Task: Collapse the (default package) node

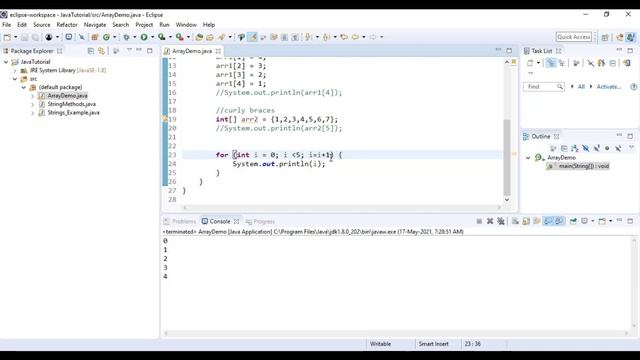Action: tap(24, 87)
